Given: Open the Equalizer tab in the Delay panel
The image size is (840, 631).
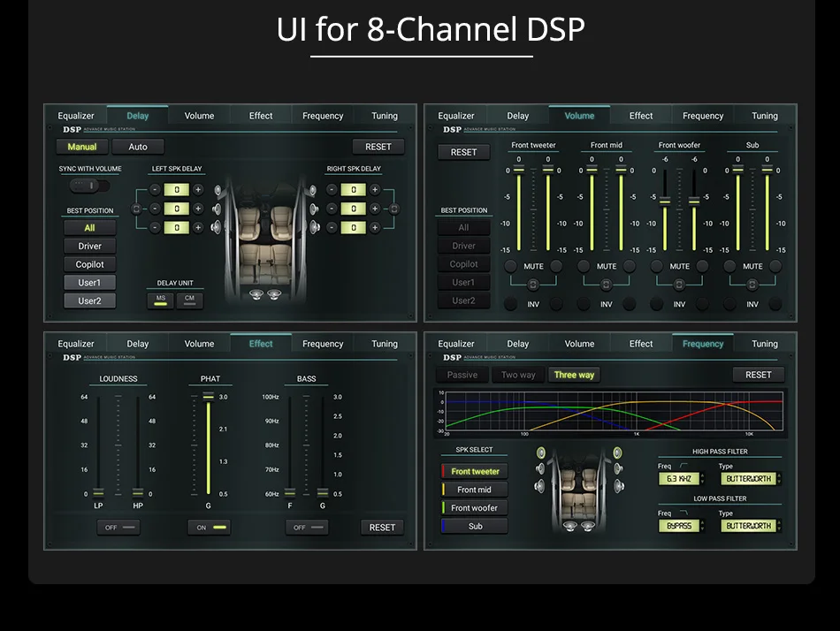Looking at the screenshot, I should [x=75, y=116].
